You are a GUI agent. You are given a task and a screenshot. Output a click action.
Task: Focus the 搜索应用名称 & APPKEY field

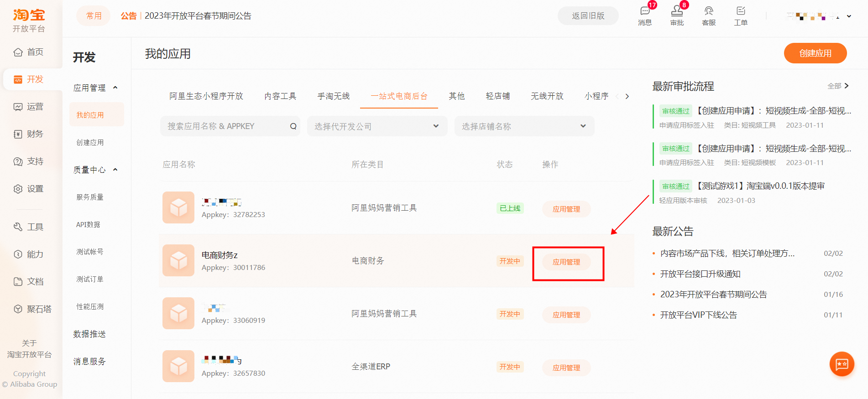pos(230,126)
